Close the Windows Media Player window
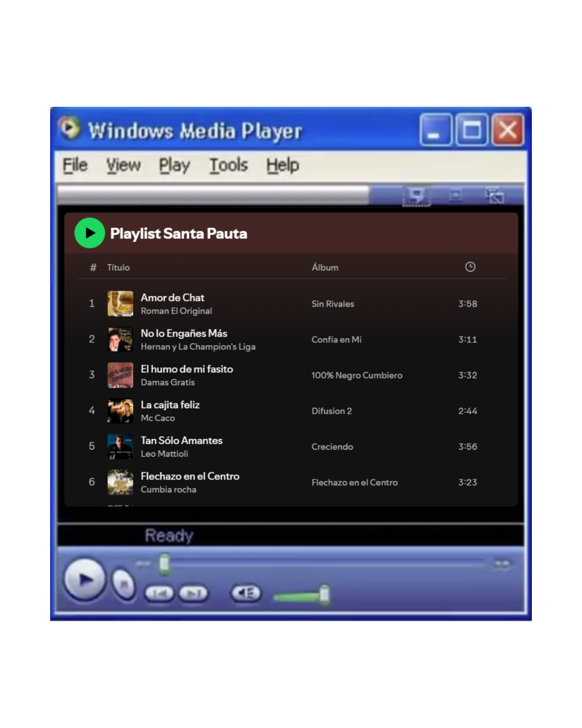 (x=508, y=130)
